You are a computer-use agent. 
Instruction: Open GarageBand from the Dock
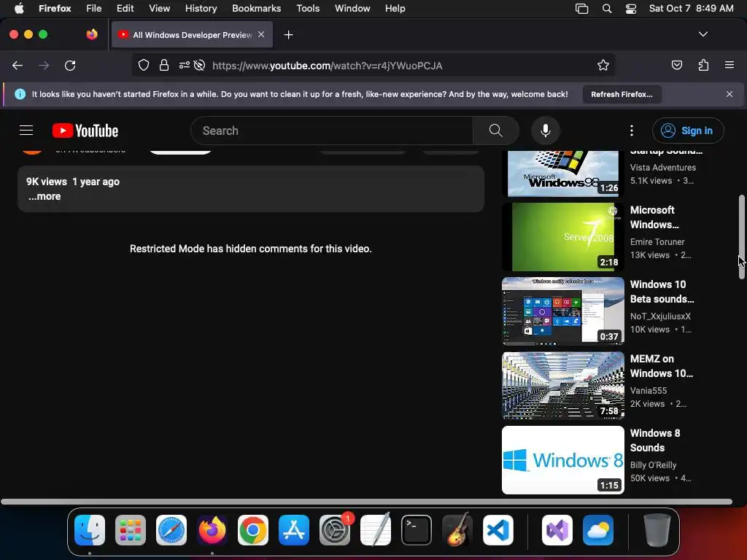(457, 530)
